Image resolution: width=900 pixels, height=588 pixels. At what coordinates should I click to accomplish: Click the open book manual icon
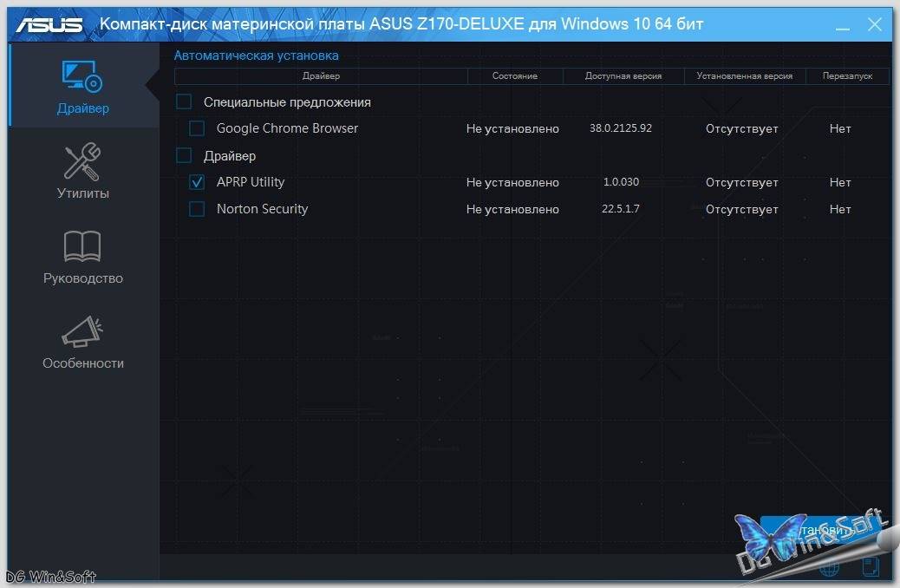pyautogui.click(x=82, y=246)
